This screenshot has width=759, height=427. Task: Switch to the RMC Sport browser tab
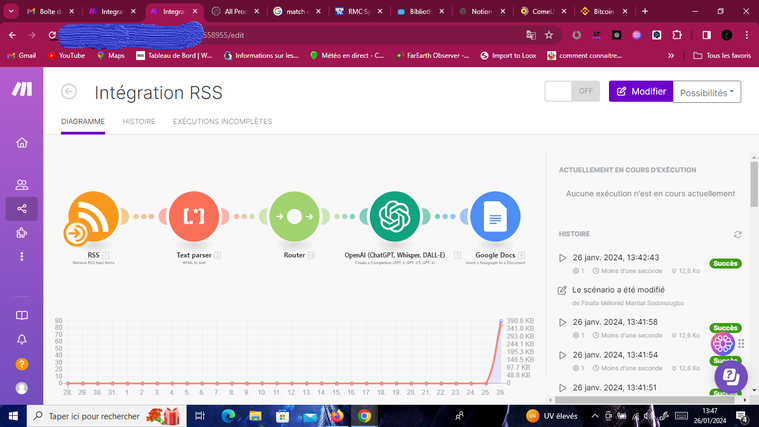pyautogui.click(x=359, y=11)
